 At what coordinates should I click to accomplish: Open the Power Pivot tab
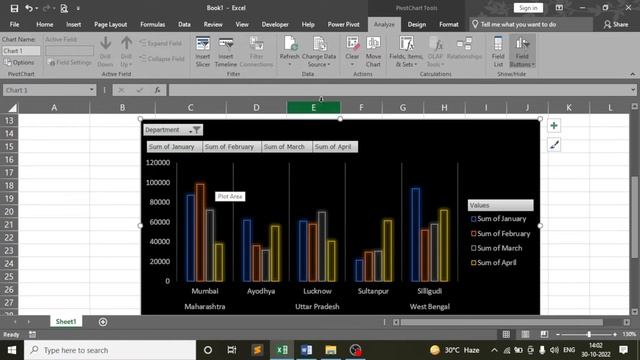(344, 24)
